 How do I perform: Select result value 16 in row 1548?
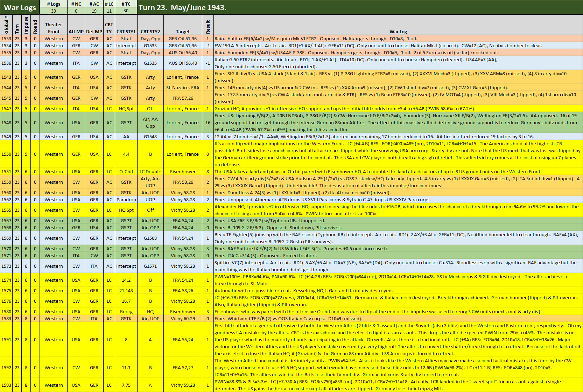pyautogui.click(x=208, y=122)
